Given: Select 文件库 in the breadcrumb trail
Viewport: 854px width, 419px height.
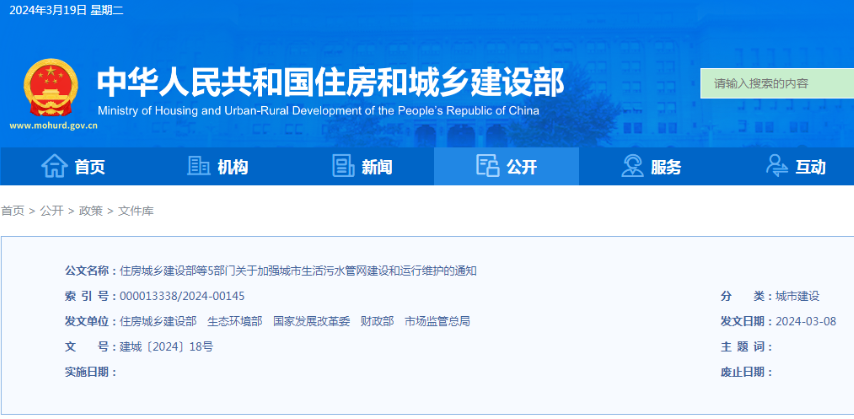Looking at the screenshot, I should (x=136, y=211).
